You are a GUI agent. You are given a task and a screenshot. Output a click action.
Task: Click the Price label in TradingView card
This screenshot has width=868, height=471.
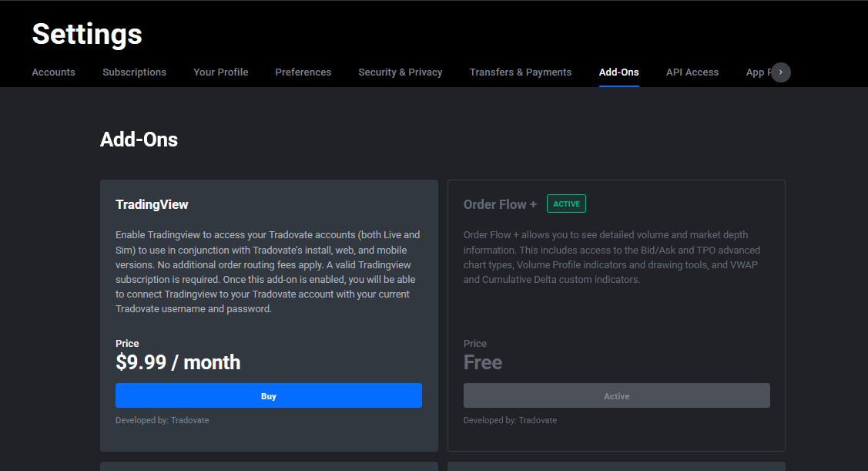(127, 344)
